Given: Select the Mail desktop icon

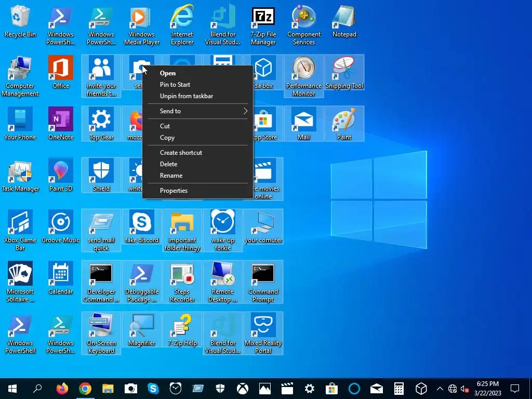Looking at the screenshot, I should point(303,124).
